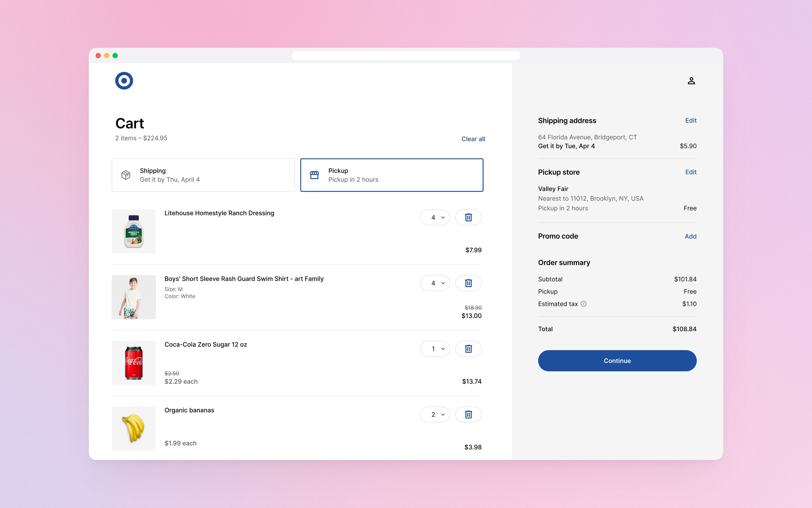Image resolution: width=812 pixels, height=508 pixels.
Task: Click the bananas product image
Action: click(134, 429)
